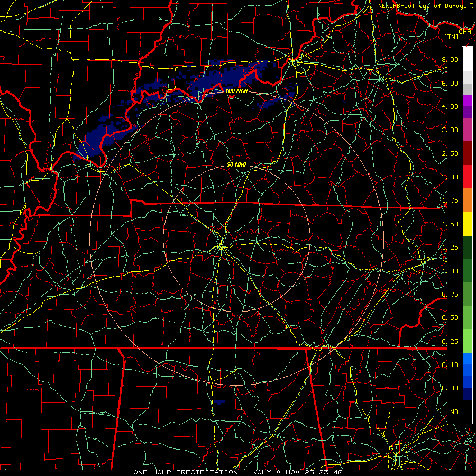
Task: Click the 0.25 legend value
Action: pyautogui.click(x=450, y=342)
